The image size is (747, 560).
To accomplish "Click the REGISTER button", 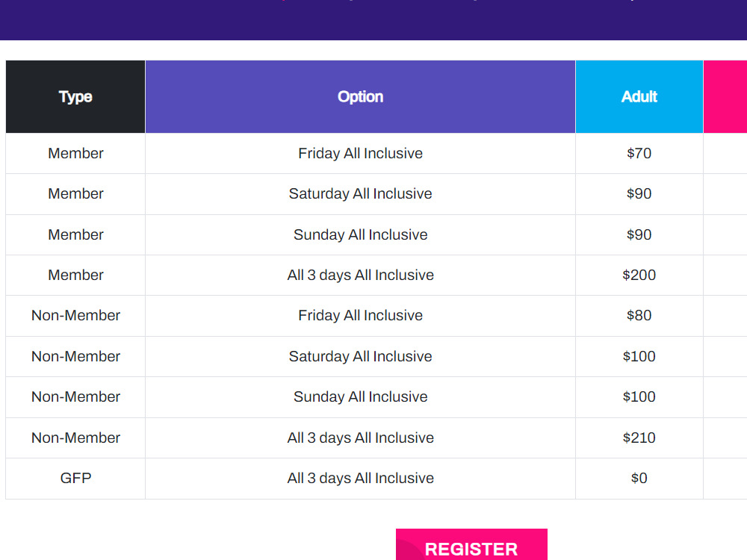I will tap(471, 544).
